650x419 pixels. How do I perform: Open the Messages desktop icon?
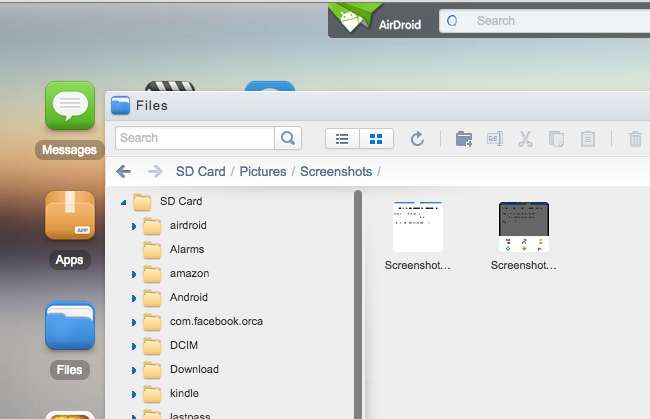click(x=70, y=105)
